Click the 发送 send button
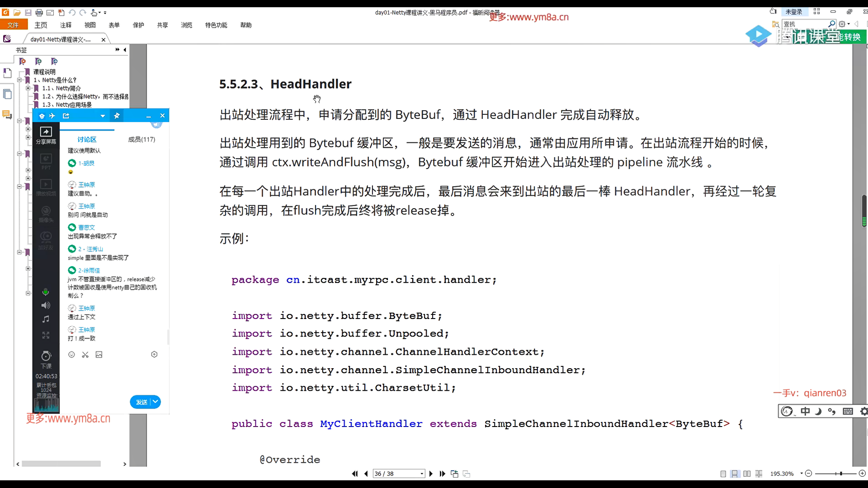 141,402
